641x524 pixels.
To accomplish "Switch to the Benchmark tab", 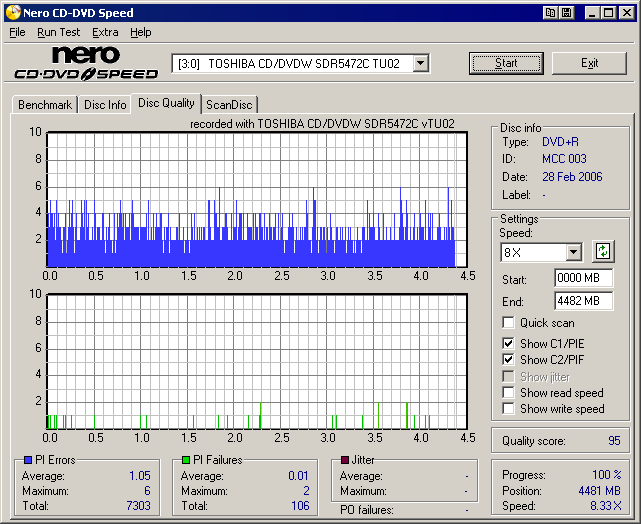I will click(45, 105).
